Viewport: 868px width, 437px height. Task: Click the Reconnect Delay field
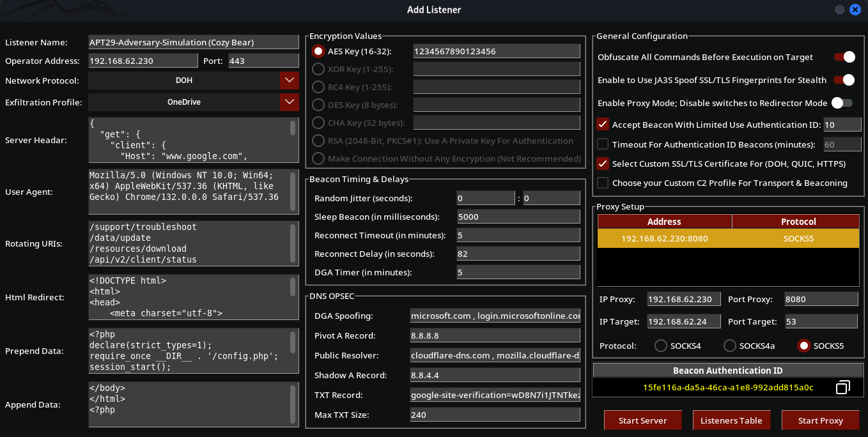tap(518, 254)
